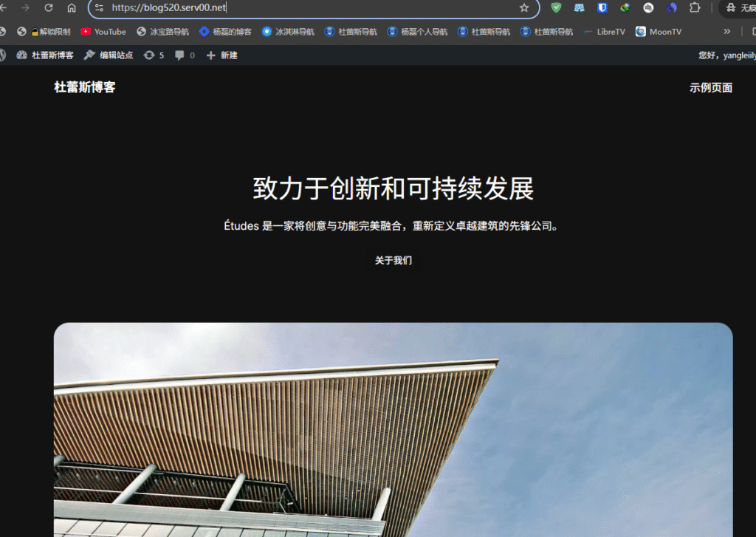View site information icon in address bar
756x537 pixels.
tap(100, 7)
